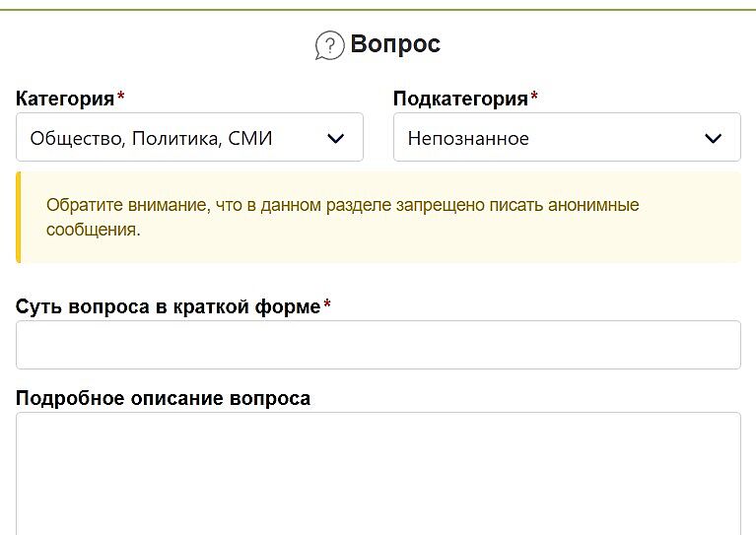Viewport: 756px width, 535px height.
Task: Expand the Подкатегория dropdown
Action: (566, 138)
